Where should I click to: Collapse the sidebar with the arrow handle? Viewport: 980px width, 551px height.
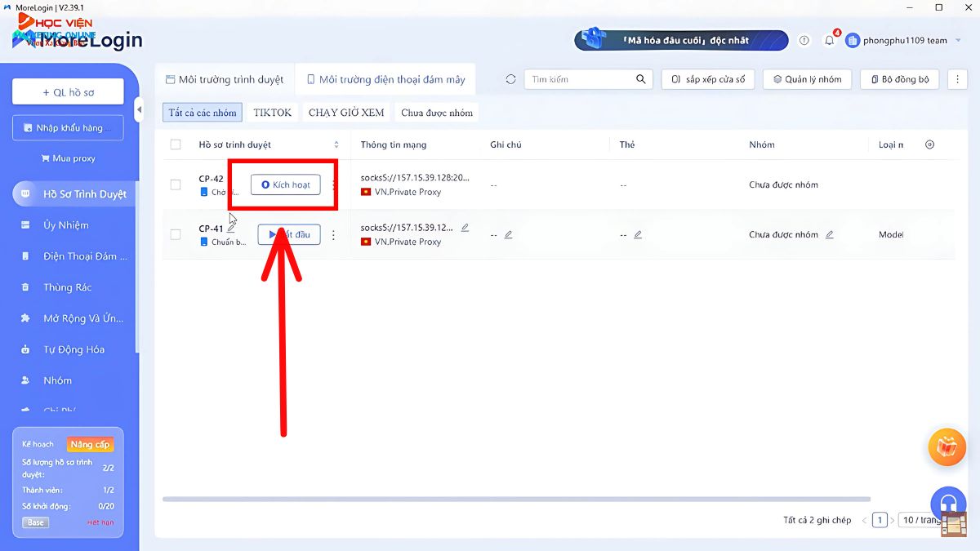[139, 109]
